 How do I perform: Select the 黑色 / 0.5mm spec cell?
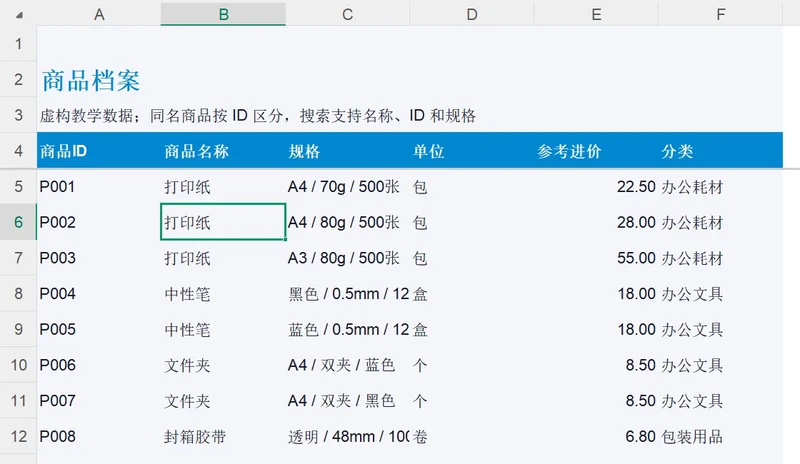pyautogui.click(x=347, y=294)
